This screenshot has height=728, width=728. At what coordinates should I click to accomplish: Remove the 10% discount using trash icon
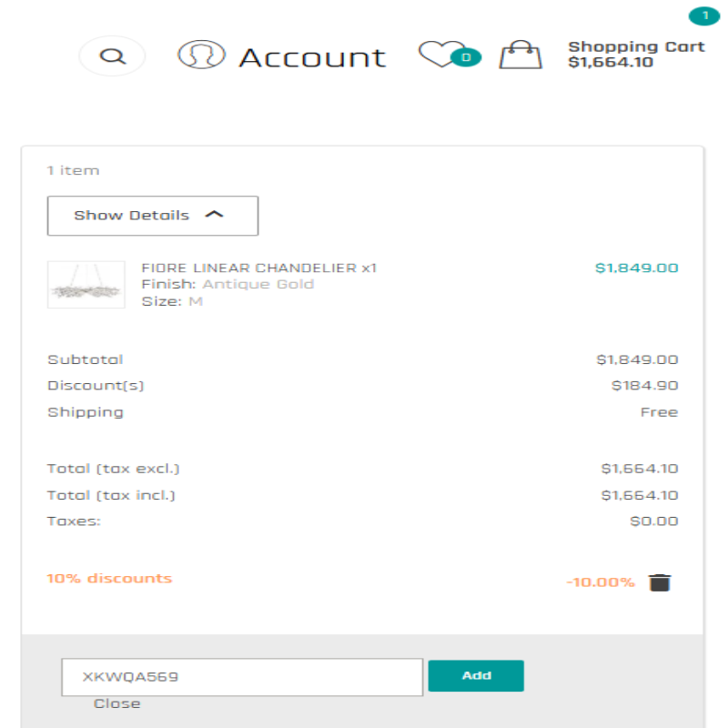click(x=660, y=582)
